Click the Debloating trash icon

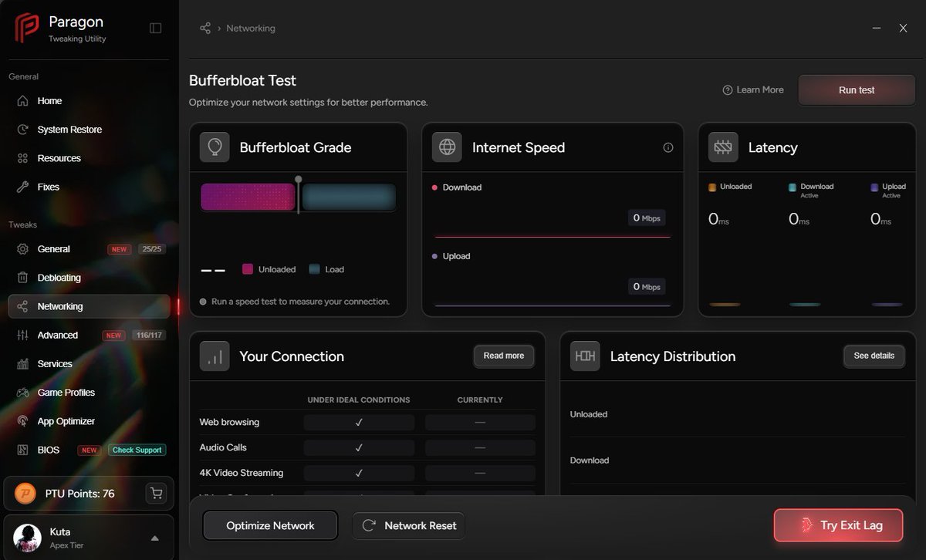22,278
